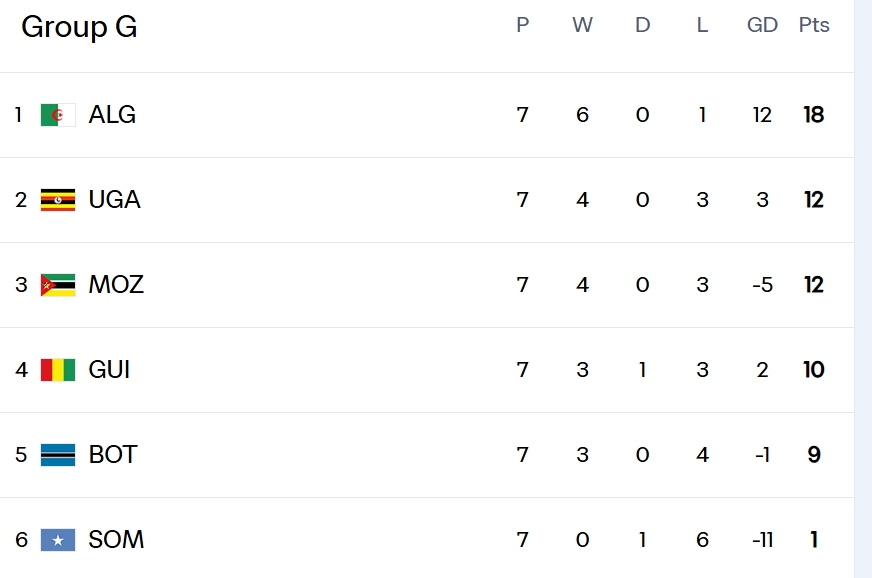Click the Group G heading
The width and height of the screenshot is (872, 578).
tap(79, 27)
